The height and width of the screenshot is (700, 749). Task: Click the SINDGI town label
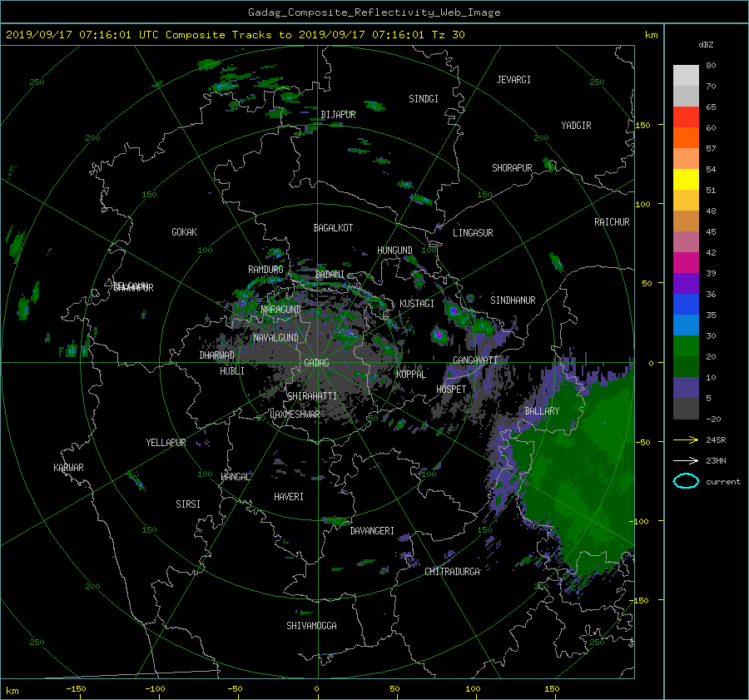pos(424,99)
